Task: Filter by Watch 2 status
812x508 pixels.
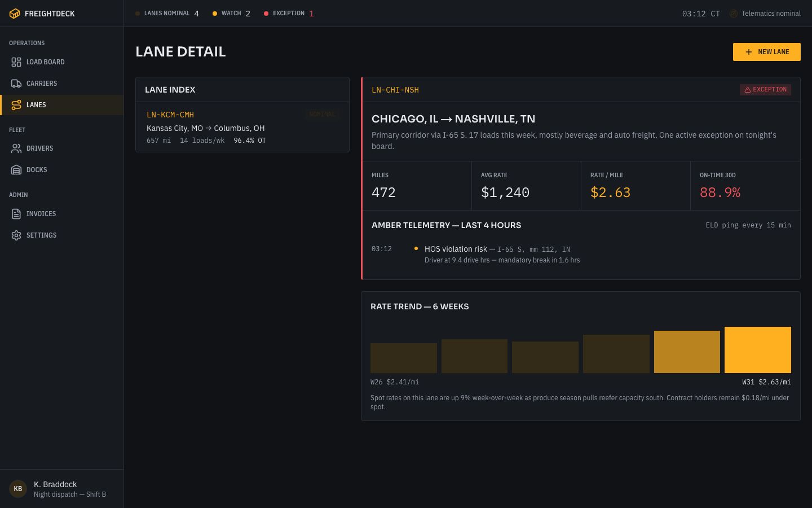Action: coord(231,14)
